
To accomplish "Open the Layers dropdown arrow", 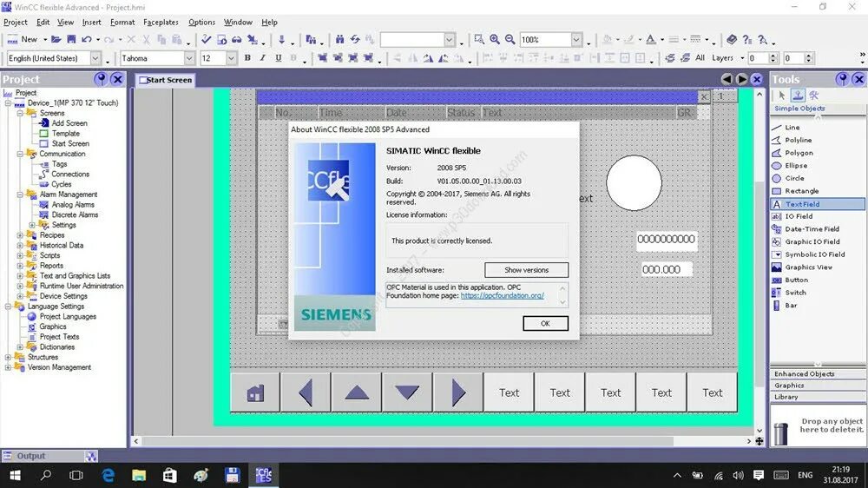I will tap(742, 58).
